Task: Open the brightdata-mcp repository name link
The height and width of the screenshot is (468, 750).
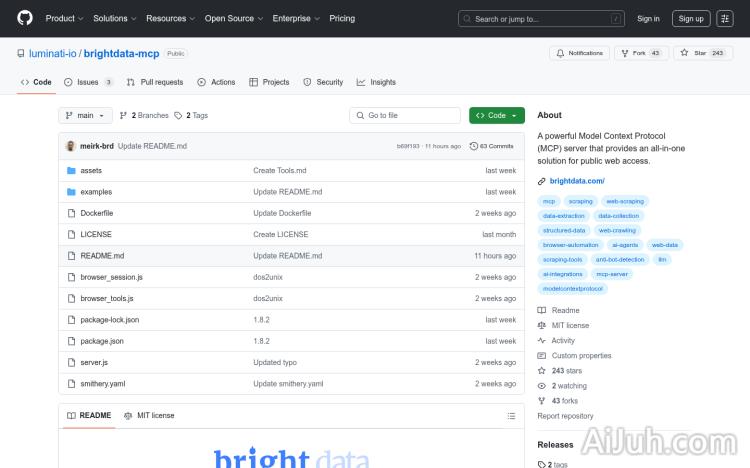Action: coord(121,54)
